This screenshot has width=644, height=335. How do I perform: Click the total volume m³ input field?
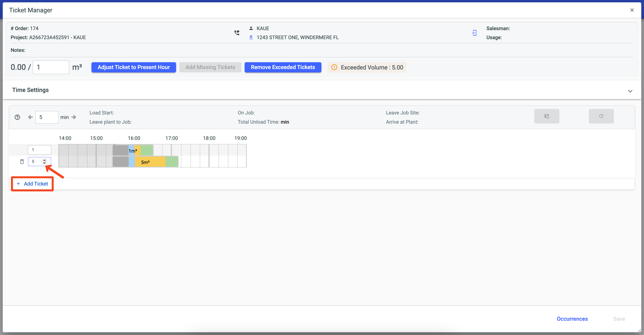click(x=51, y=67)
